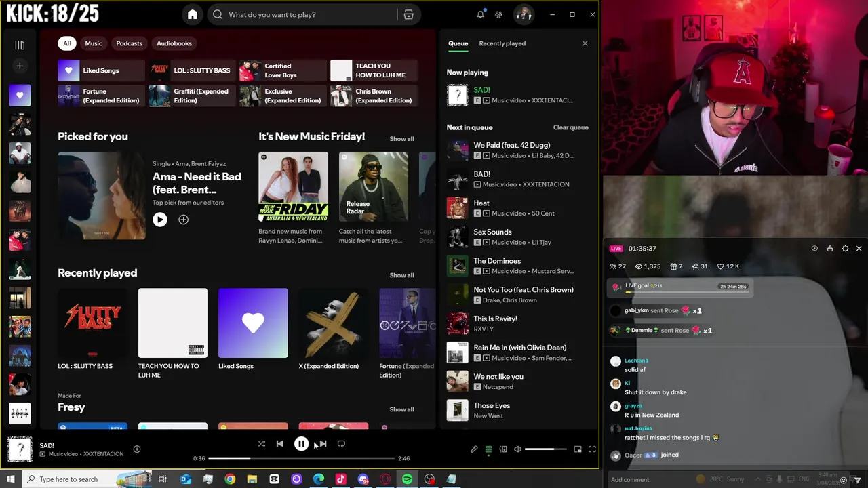Go to Spotify Home via house icon
Viewport: 868px width, 488px height.
click(x=193, y=14)
